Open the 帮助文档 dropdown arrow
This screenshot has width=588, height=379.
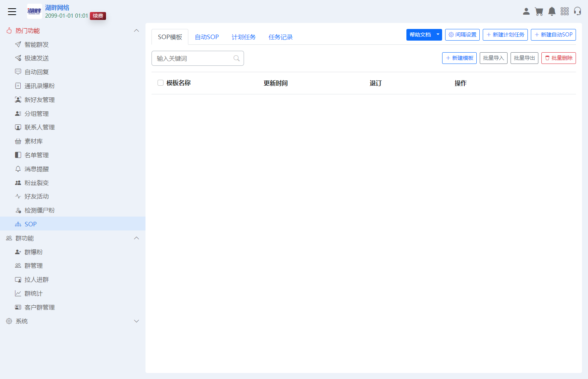[x=438, y=35]
